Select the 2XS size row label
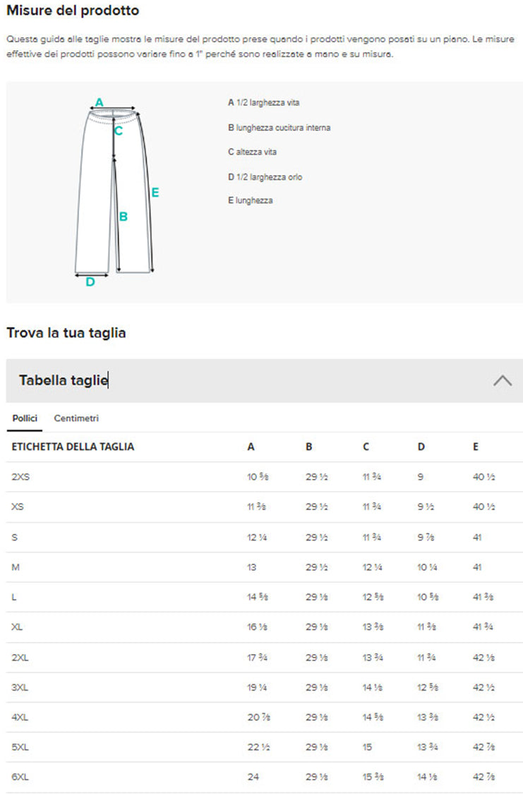The width and height of the screenshot is (523, 812). click(x=21, y=477)
